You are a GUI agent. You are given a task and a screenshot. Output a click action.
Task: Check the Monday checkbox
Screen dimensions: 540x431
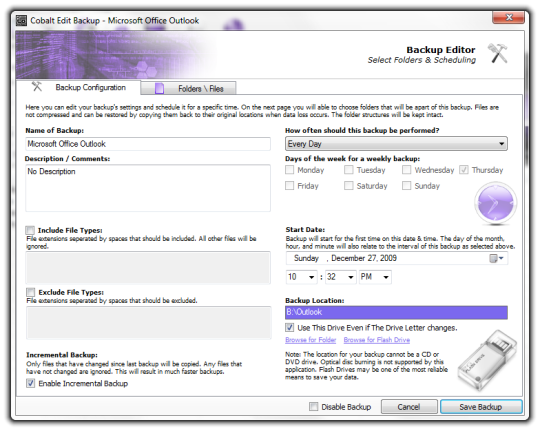290,170
